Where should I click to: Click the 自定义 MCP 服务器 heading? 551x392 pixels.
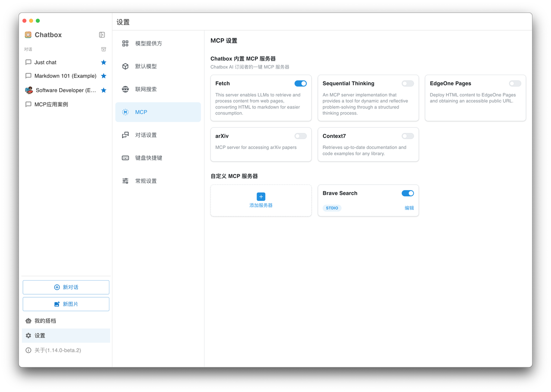click(x=234, y=176)
